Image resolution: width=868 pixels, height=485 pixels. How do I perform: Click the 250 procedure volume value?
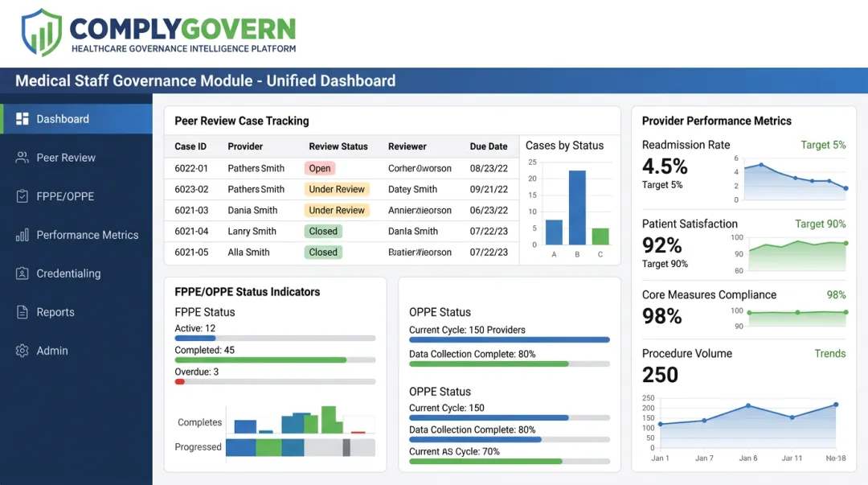(660, 376)
